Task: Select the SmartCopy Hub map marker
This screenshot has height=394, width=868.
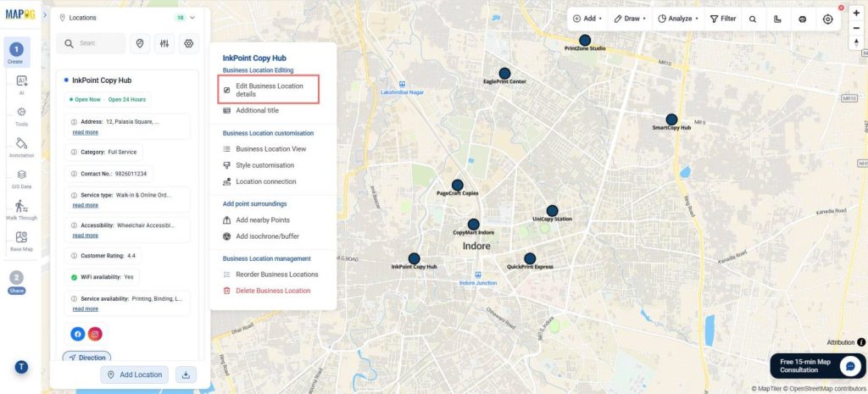Action: click(671, 119)
